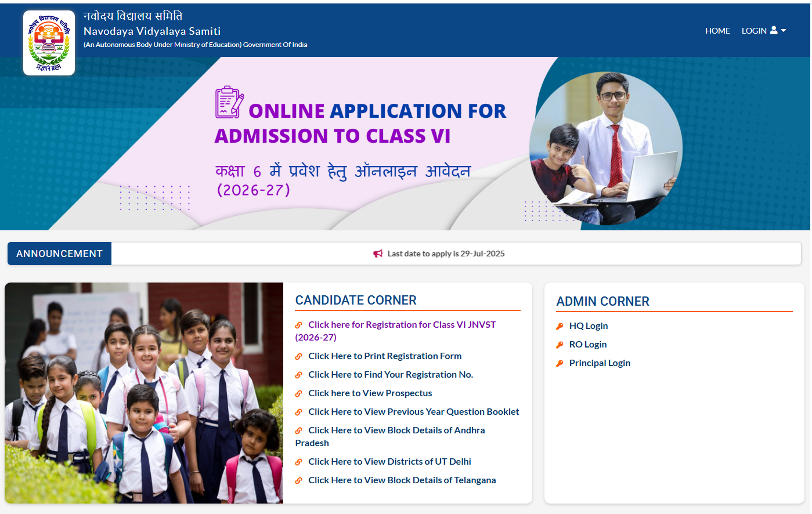Click link icon beside Andhra Pradesh block details

pos(298,430)
